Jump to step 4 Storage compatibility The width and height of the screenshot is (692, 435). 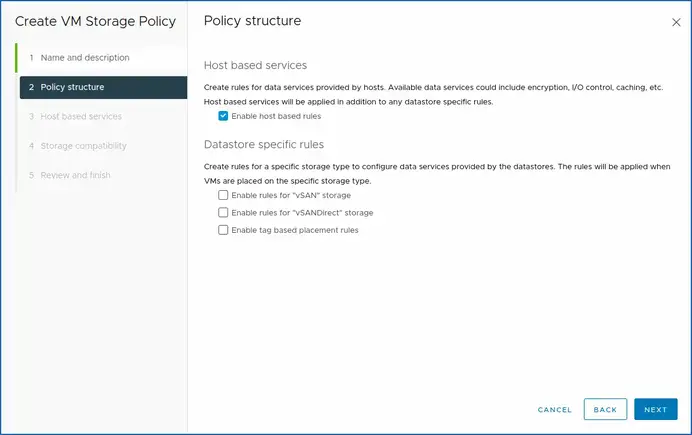click(x=83, y=146)
